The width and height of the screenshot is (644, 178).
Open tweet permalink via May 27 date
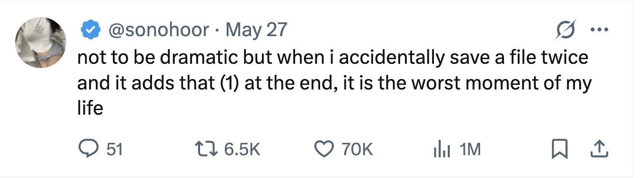pyautogui.click(x=256, y=30)
